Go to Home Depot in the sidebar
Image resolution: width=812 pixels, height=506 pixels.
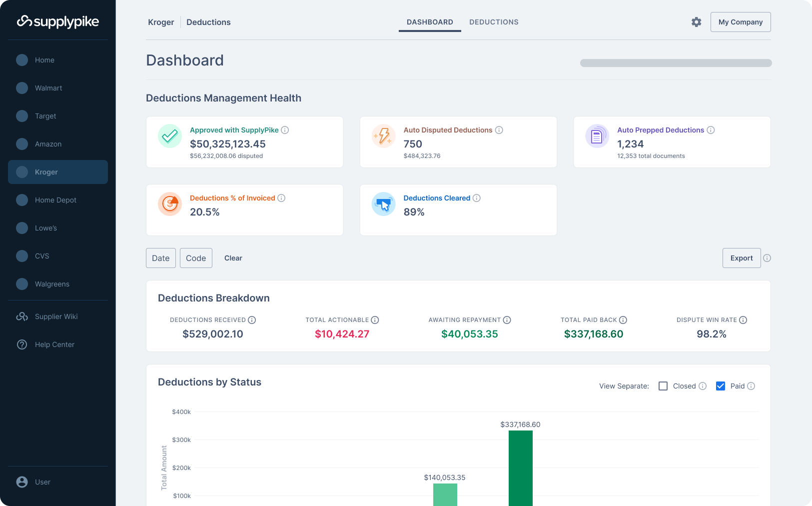click(x=58, y=200)
